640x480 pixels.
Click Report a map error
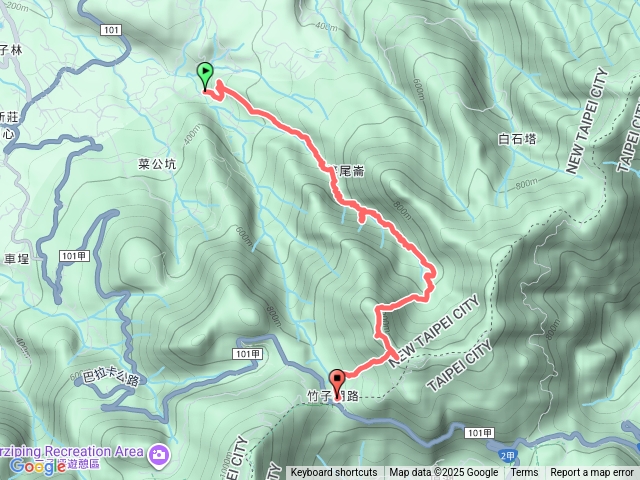[x=591, y=473]
